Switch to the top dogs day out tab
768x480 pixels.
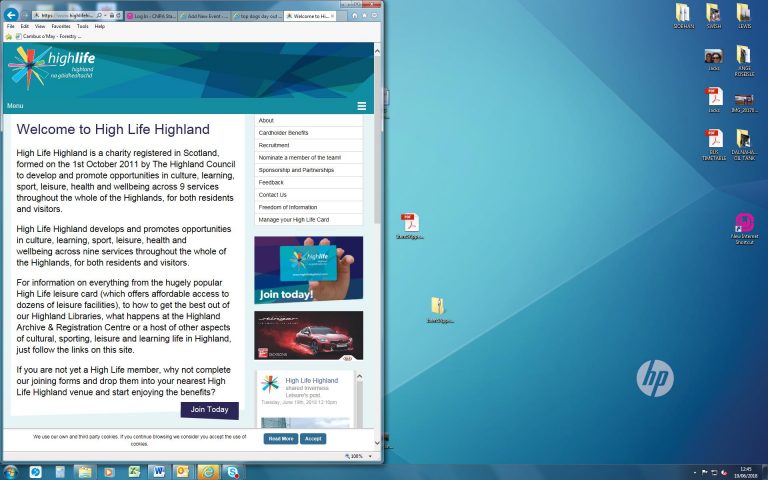[257, 16]
